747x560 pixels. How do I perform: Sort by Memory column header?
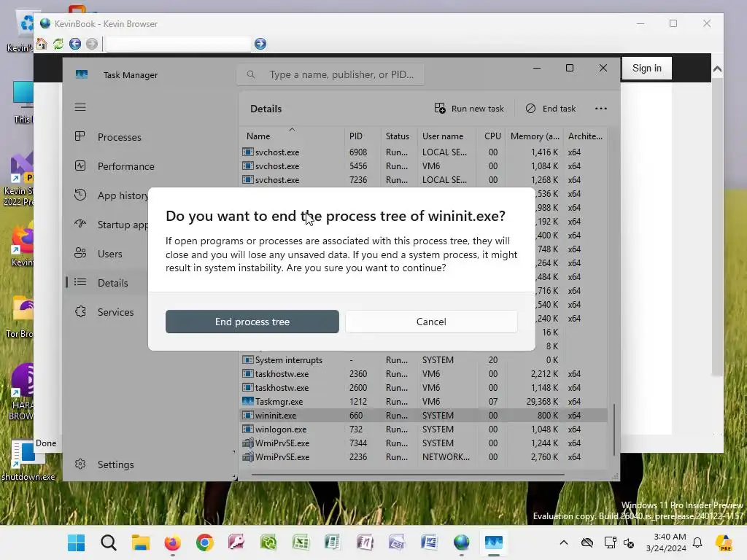pyautogui.click(x=535, y=136)
